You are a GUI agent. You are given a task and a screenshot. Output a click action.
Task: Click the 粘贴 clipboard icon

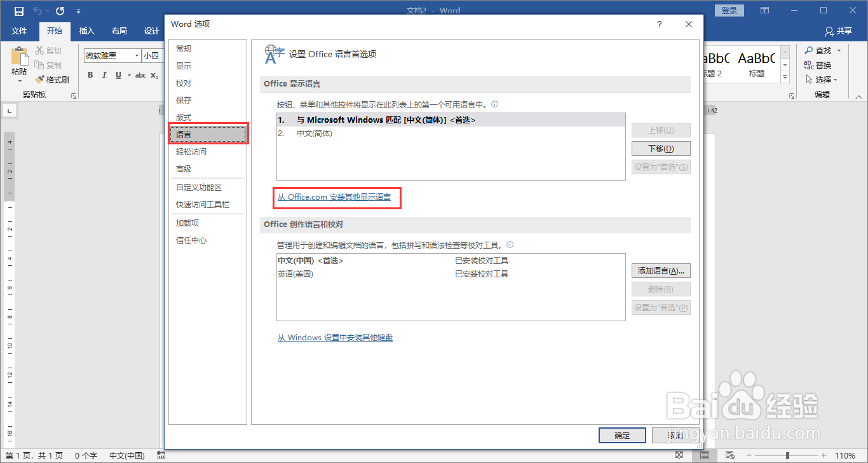point(19,56)
